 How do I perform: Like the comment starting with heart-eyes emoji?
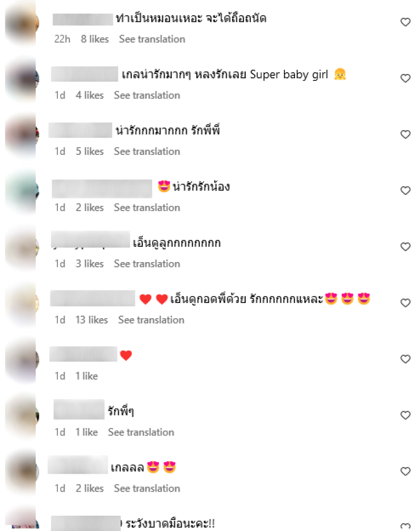pyautogui.click(x=405, y=191)
